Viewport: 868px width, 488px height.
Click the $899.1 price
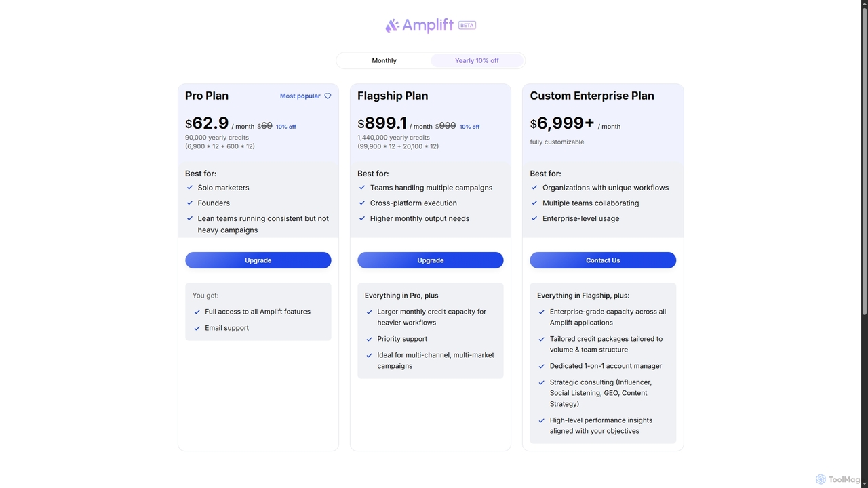pyautogui.click(x=382, y=123)
